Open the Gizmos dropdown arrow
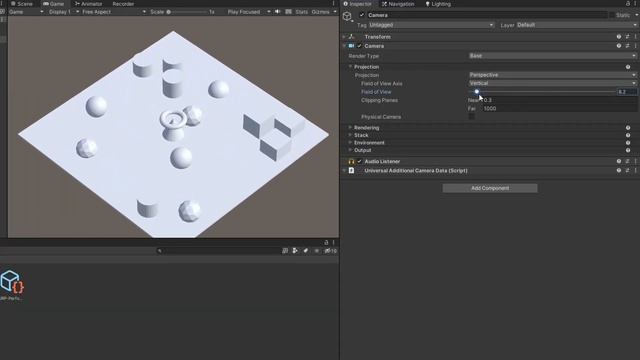Viewport: 640px width, 360px height. tap(335, 12)
